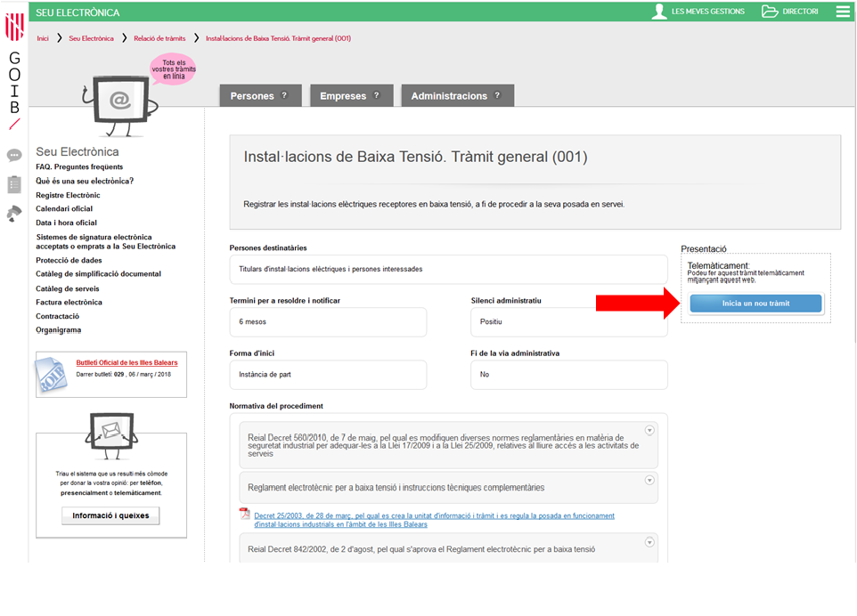The image size is (857, 616).
Task: Click the user icon for Les Meves Gestions
Action: pos(659,12)
